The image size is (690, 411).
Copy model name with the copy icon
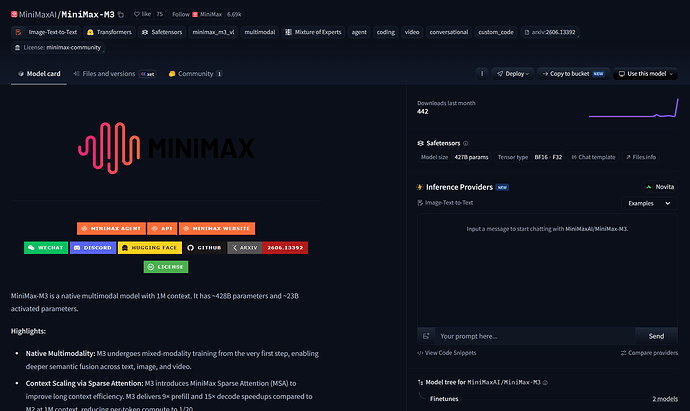pos(121,15)
